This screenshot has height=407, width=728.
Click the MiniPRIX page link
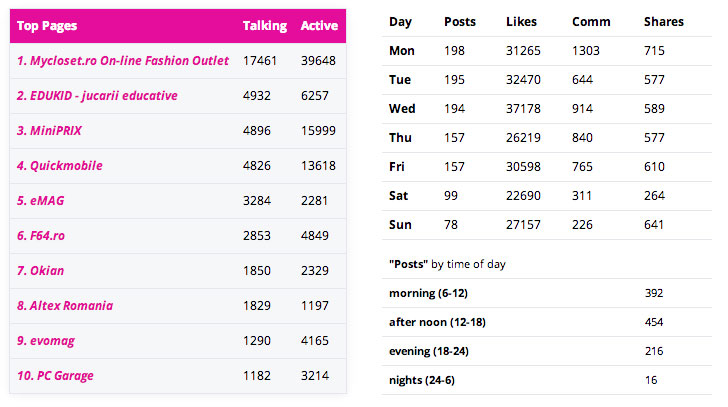pyautogui.click(x=49, y=131)
